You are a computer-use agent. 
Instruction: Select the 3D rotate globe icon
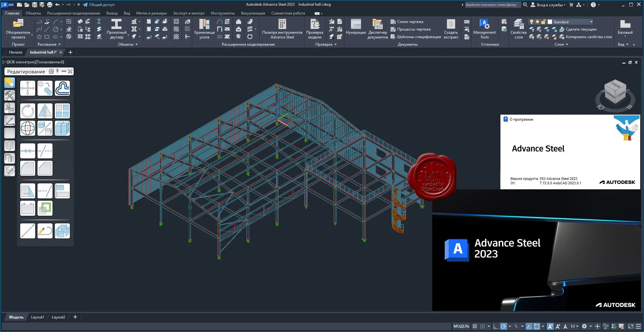[x=28, y=128]
